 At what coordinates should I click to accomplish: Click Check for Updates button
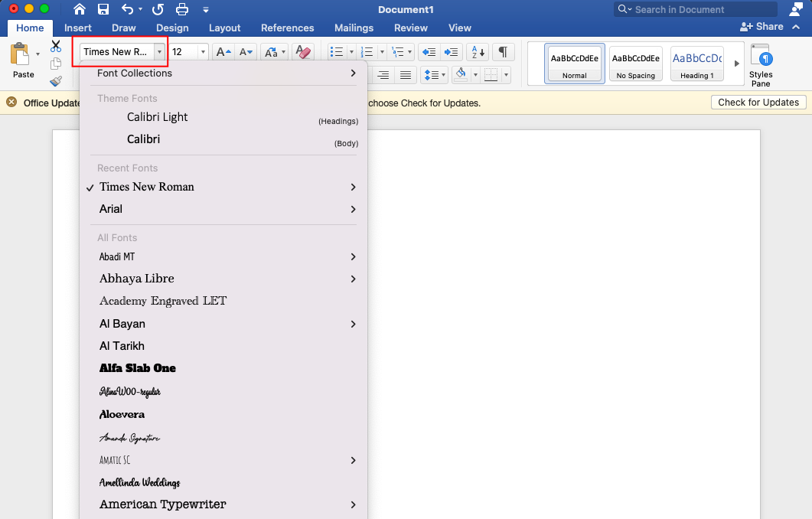758,103
